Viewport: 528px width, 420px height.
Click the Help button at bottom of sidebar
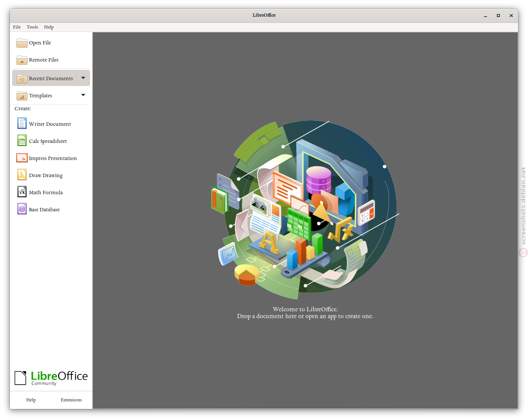31,400
